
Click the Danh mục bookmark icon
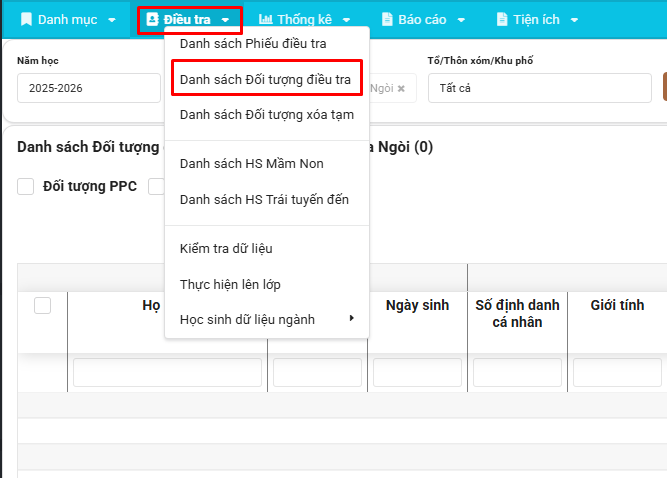(26, 20)
